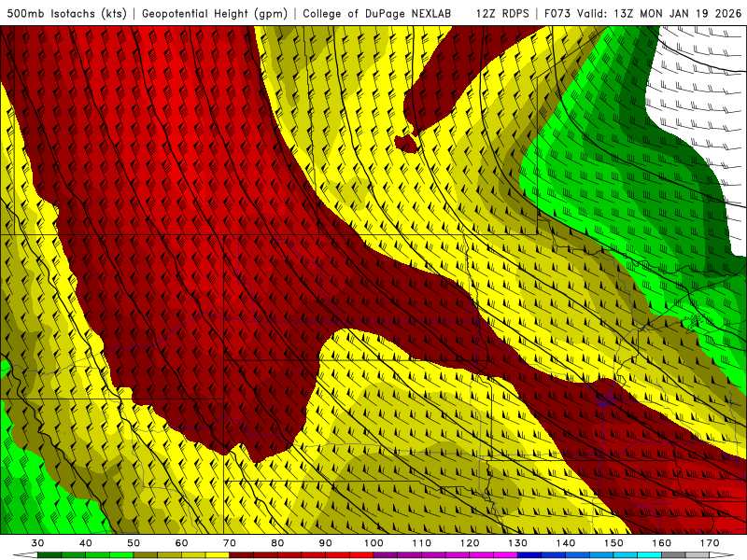
Task: Click the legend value 90
Action: 326,543
